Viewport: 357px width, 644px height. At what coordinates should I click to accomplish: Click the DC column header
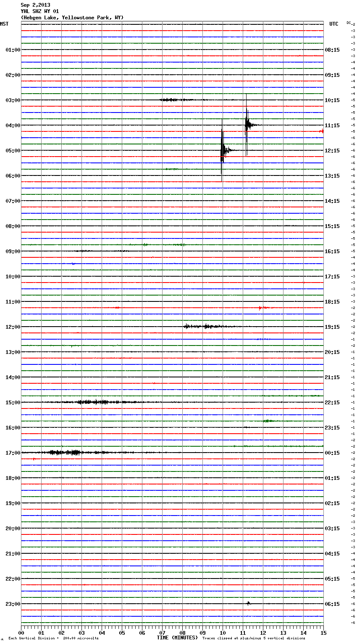coord(349,23)
